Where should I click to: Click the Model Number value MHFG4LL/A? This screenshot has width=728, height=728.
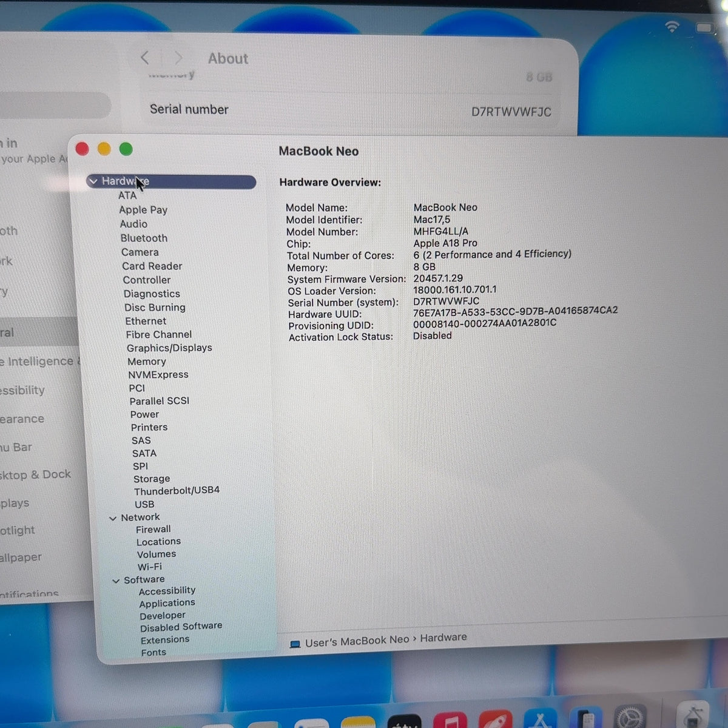tap(441, 232)
